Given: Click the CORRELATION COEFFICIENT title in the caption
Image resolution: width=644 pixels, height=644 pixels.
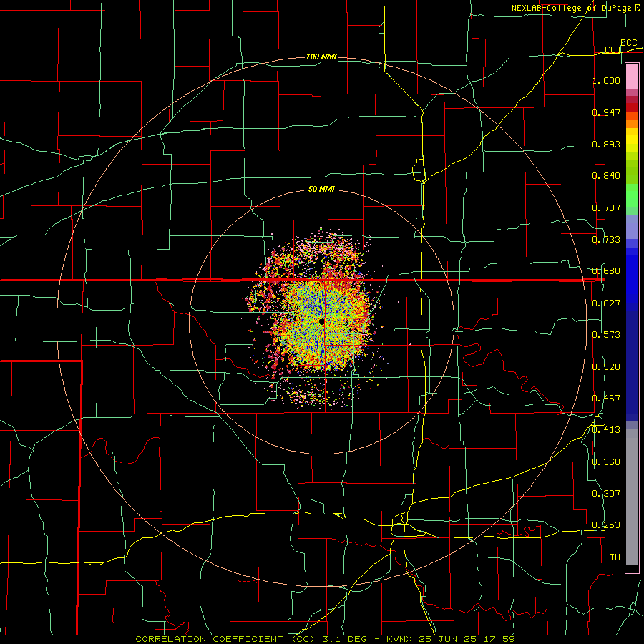Looking at the screenshot, I should [x=209, y=639].
